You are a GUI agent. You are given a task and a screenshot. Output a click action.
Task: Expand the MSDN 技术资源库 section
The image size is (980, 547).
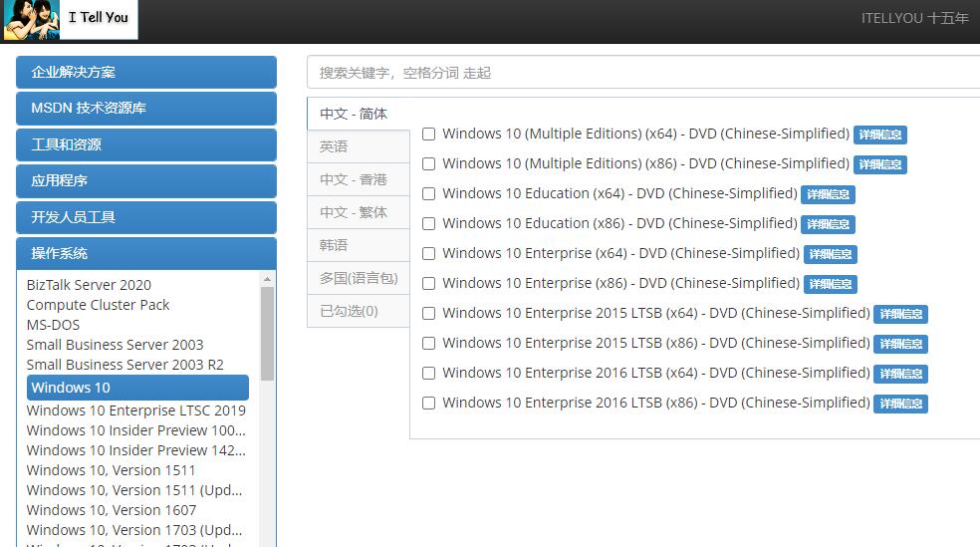(145, 108)
